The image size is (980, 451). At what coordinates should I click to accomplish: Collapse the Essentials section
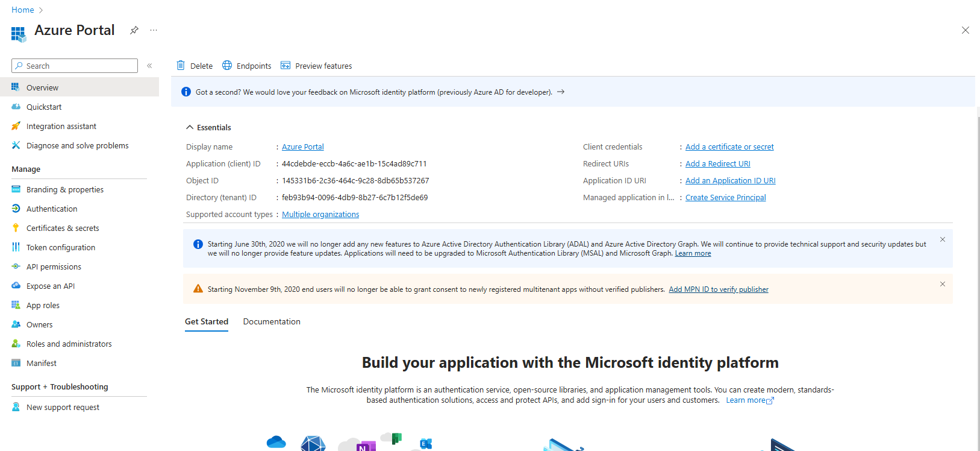pyautogui.click(x=190, y=127)
